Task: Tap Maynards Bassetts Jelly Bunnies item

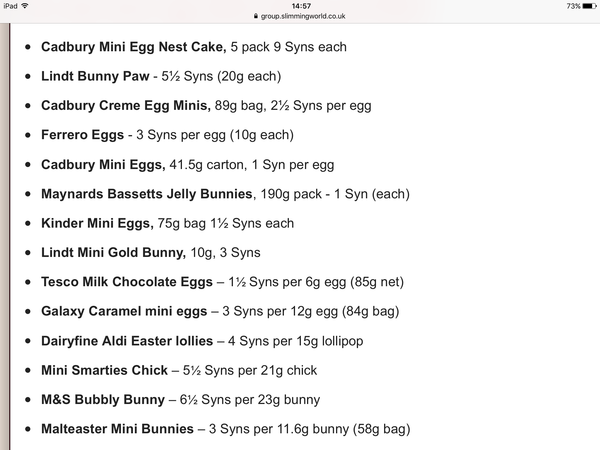Action: coord(225,194)
